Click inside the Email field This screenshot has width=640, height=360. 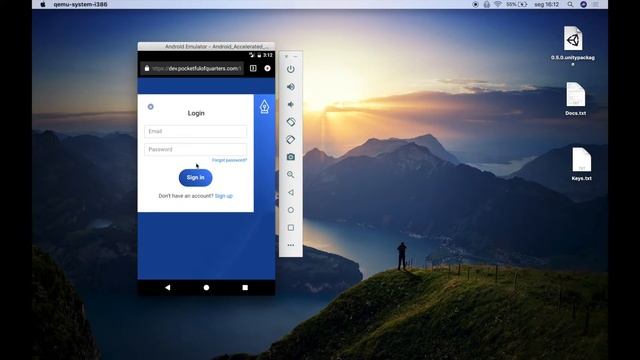[196, 131]
